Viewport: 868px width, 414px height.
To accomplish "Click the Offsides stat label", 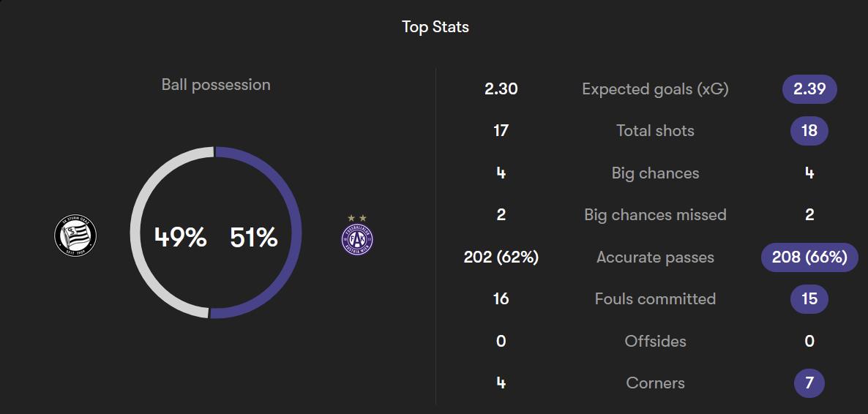I will (x=655, y=342).
